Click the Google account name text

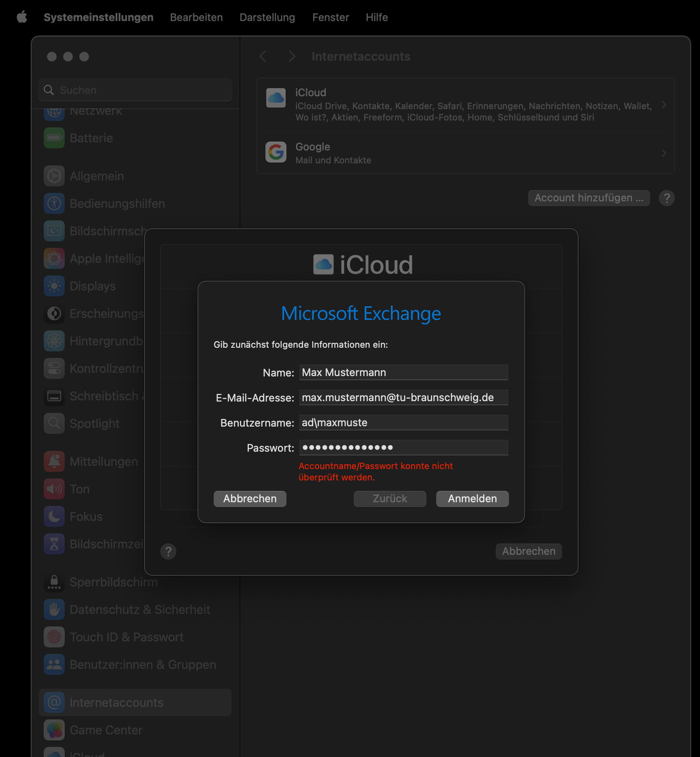click(312, 147)
